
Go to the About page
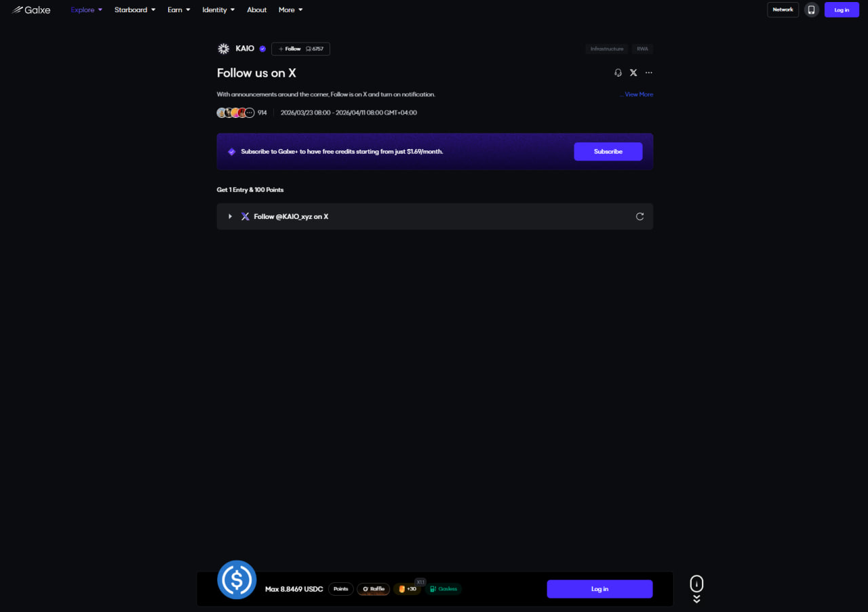[257, 9]
